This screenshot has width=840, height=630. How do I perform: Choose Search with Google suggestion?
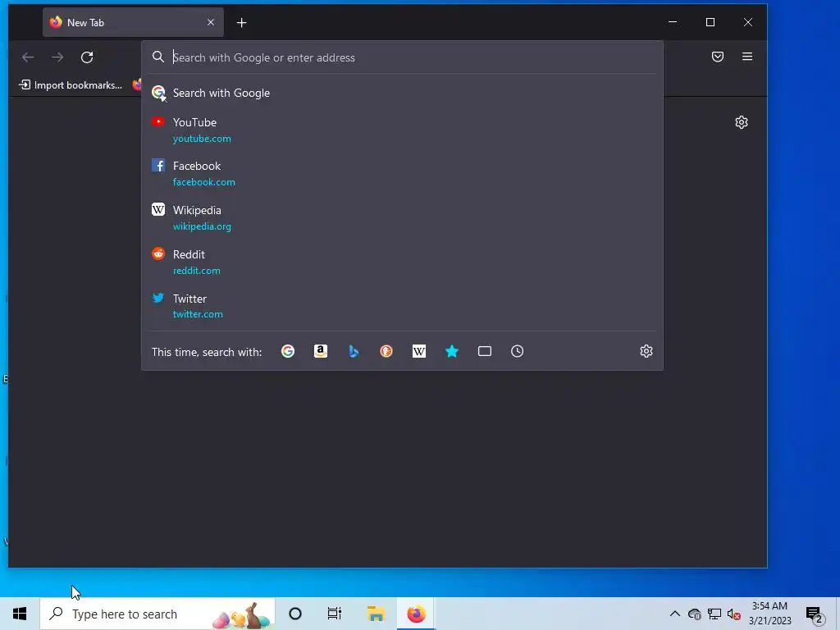[402, 93]
